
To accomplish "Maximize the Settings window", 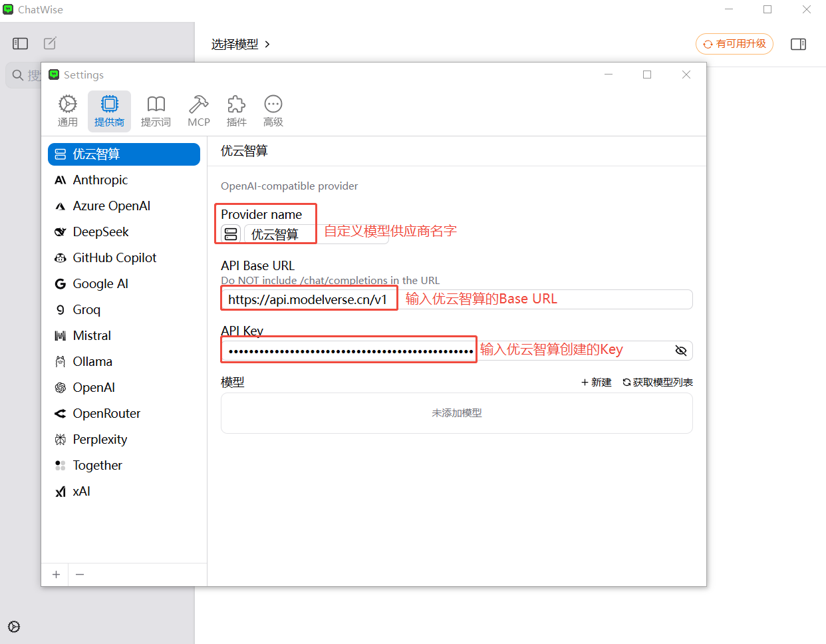I will click(647, 75).
